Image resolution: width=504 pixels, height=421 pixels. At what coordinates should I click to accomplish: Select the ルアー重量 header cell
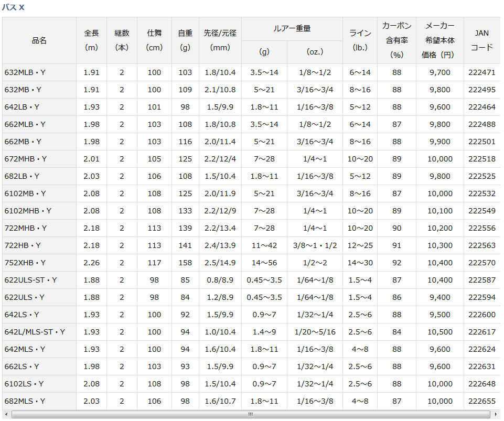(292, 29)
